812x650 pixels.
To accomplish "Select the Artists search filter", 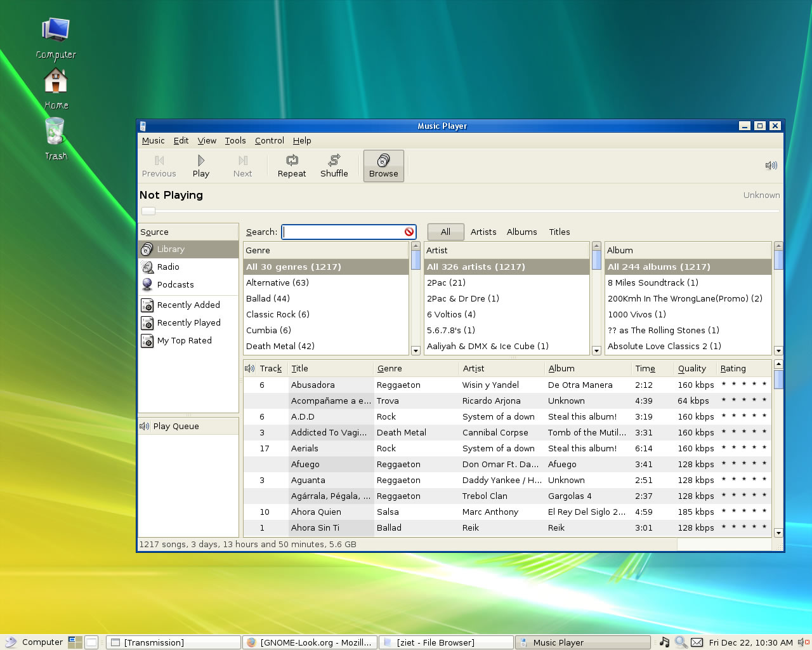I will point(483,232).
